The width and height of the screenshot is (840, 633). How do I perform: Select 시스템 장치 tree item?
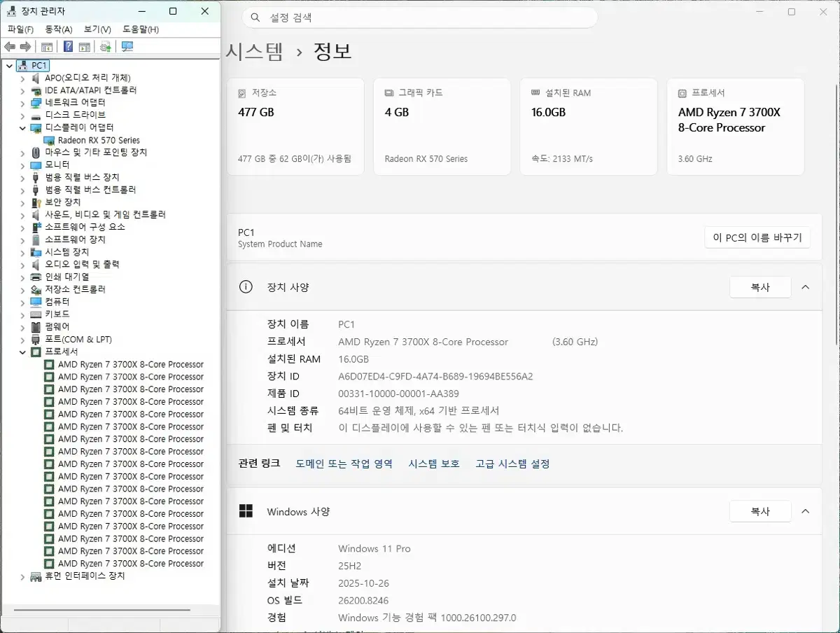66,252
